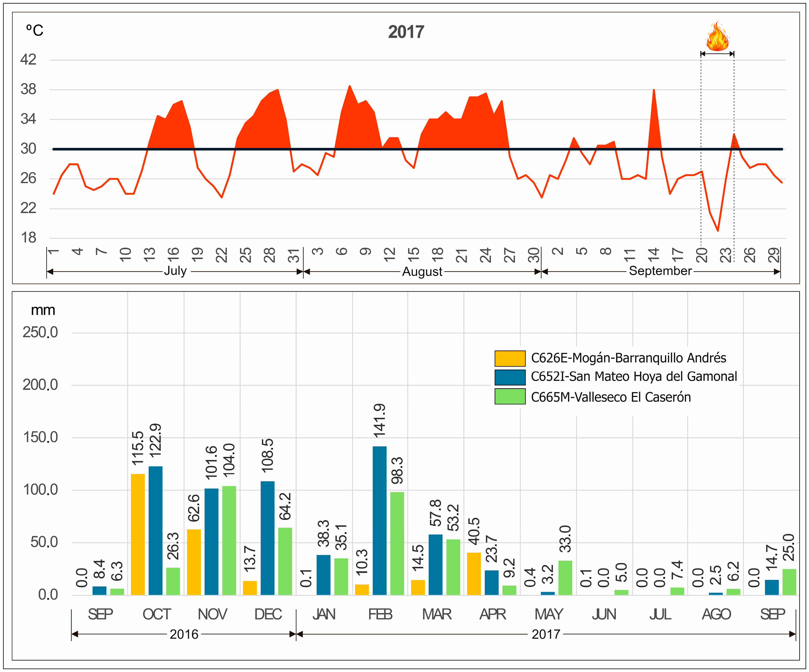
Task: Click the 42 temperature axis tick
Action: click(x=28, y=60)
